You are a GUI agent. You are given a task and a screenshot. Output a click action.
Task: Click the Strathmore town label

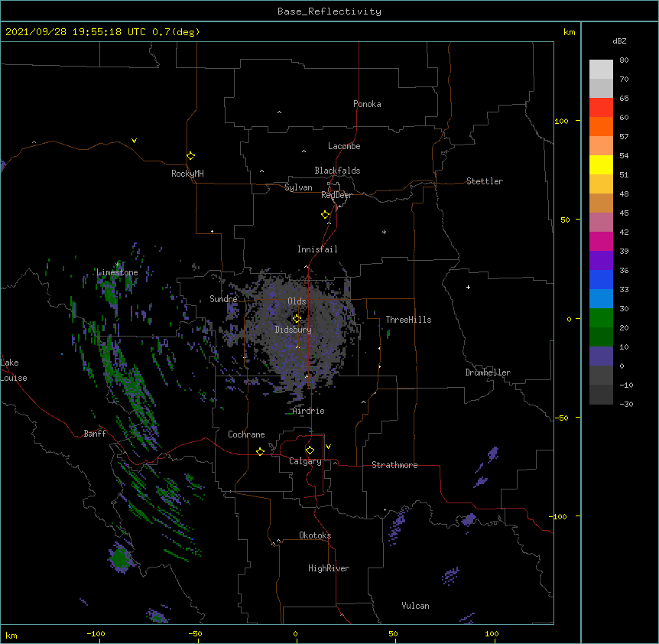[x=394, y=465]
